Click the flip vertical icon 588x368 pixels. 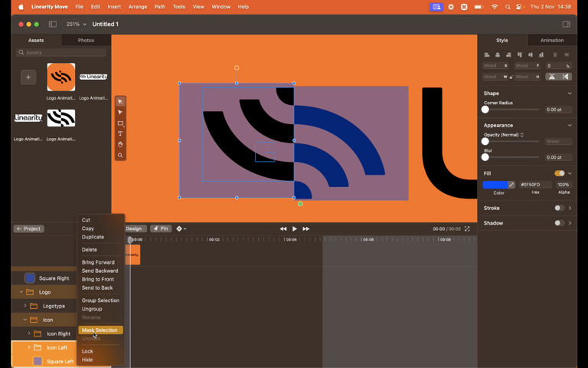tap(551, 77)
